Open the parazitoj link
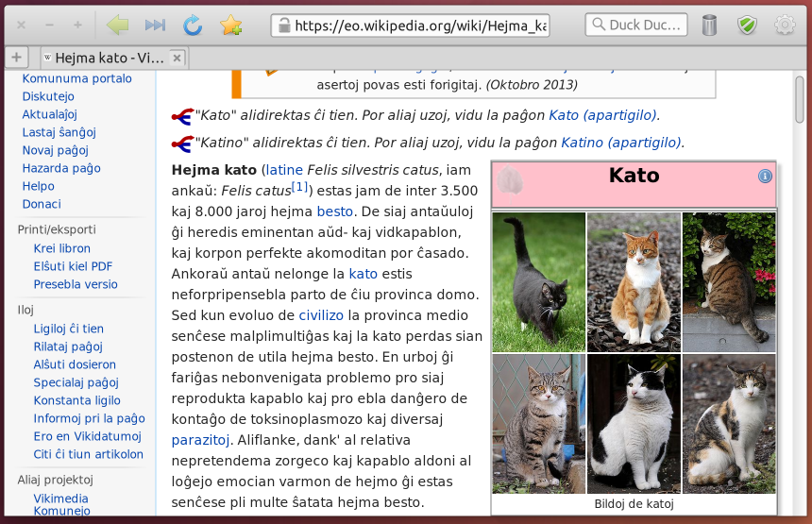The width and height of the screenshot is (812, 524). [x=200, y=440]
